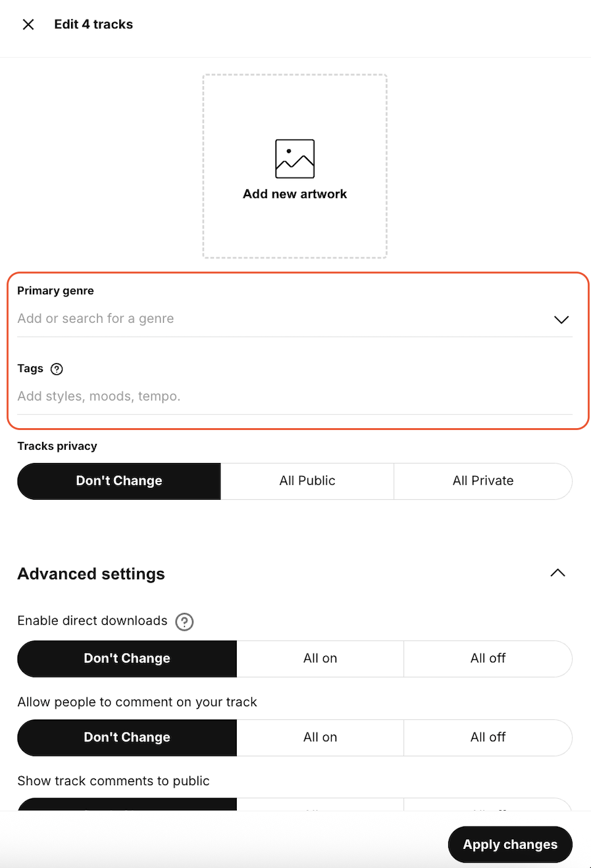Close the Edit 4 tracks dialog
Image resolution: width=591 pixels, height=868 pixels.
28,24
